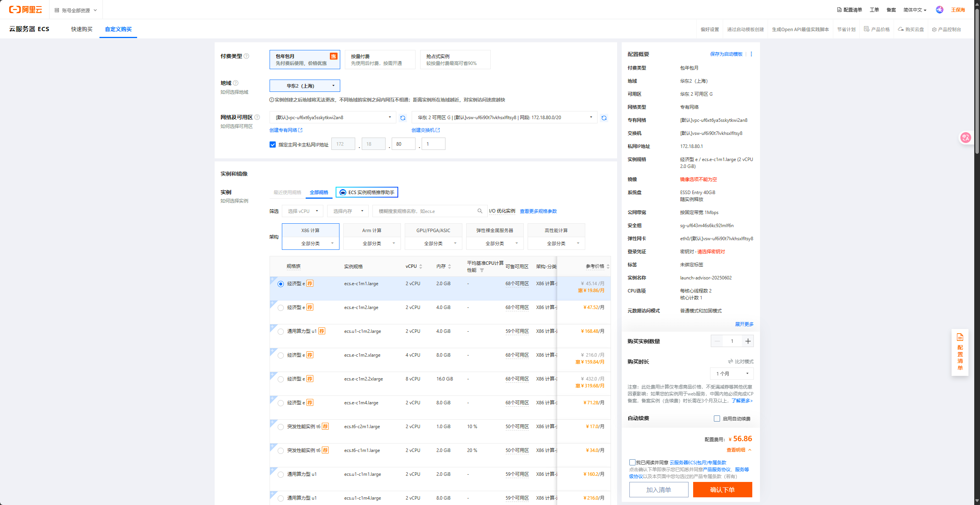Uncheck 指定主网卡主私网IP地址 checkbox

pos(273,145)
